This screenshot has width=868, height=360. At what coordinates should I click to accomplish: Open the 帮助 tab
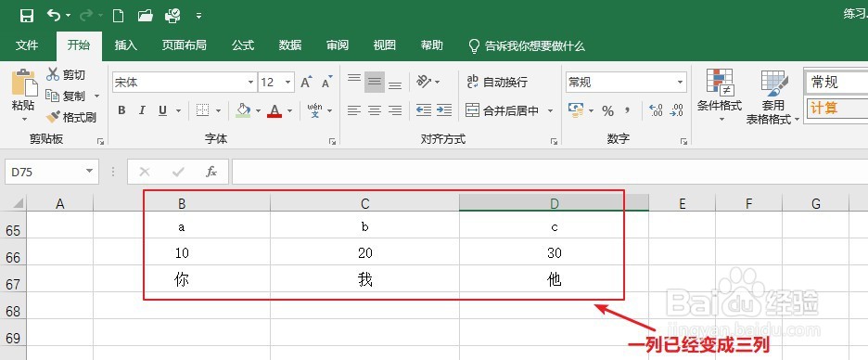click(432, 45)
